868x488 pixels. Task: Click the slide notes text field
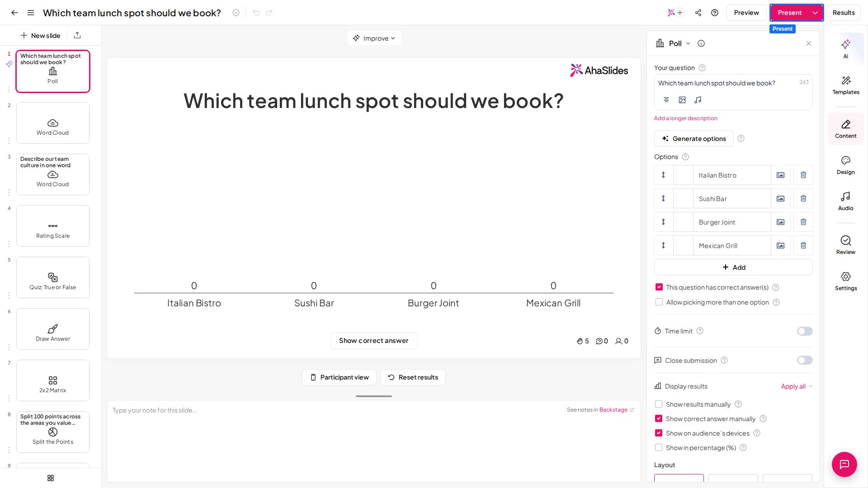click(x=373, y=441)
